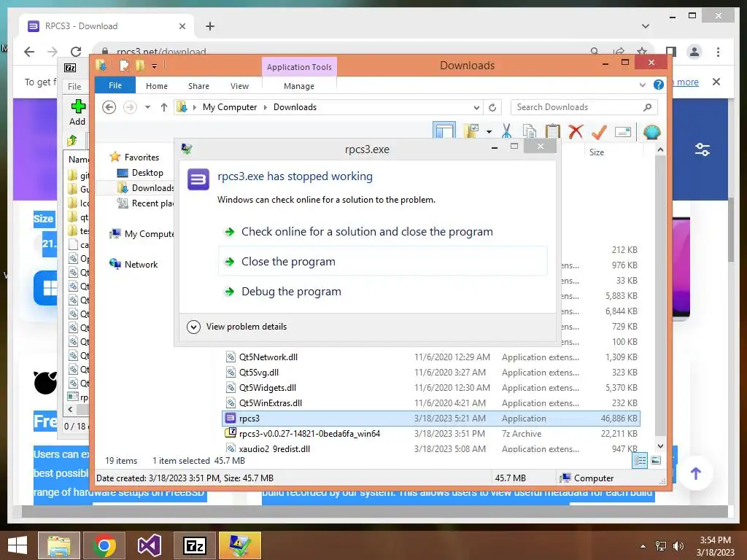
Task: Click the Search Downloads field
Action: click(x=584, y=107)
